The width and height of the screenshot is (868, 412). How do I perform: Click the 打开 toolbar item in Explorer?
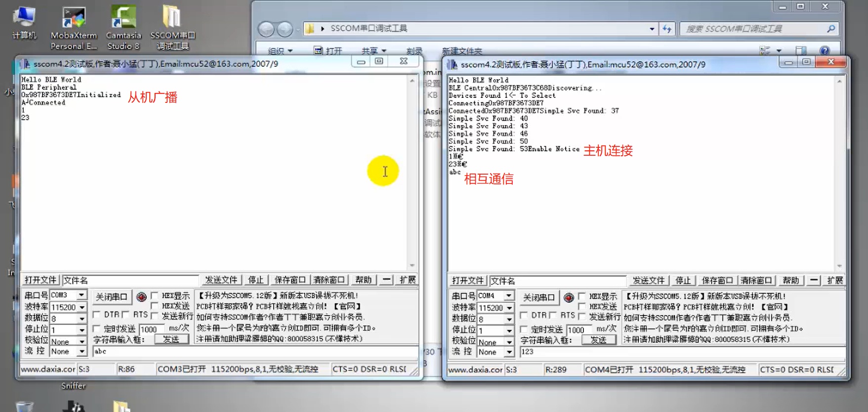(328, 50)
